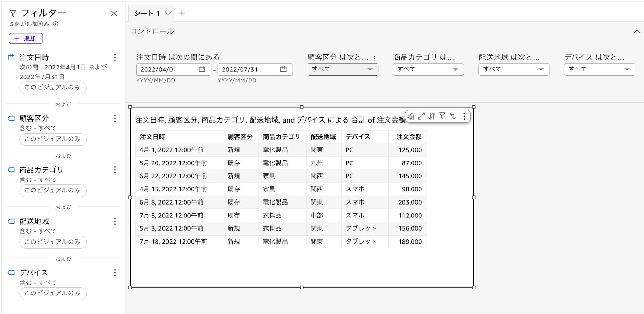The height and width of the screenshot is (314, 644).
Task: Close the filter panel with the X
Action: (x=114, y=13)
